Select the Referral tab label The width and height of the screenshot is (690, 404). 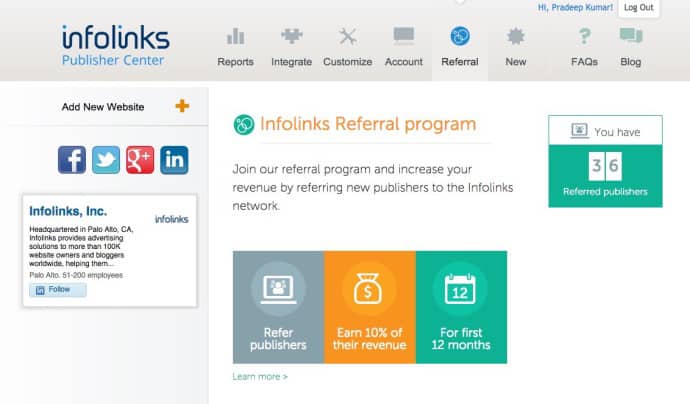pos(460,62)
